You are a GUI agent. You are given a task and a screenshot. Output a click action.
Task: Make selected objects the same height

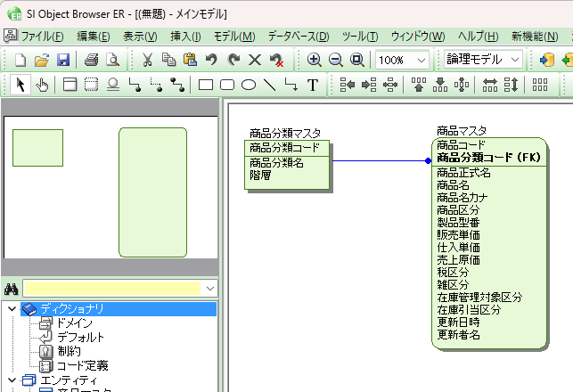click(511, 85)
